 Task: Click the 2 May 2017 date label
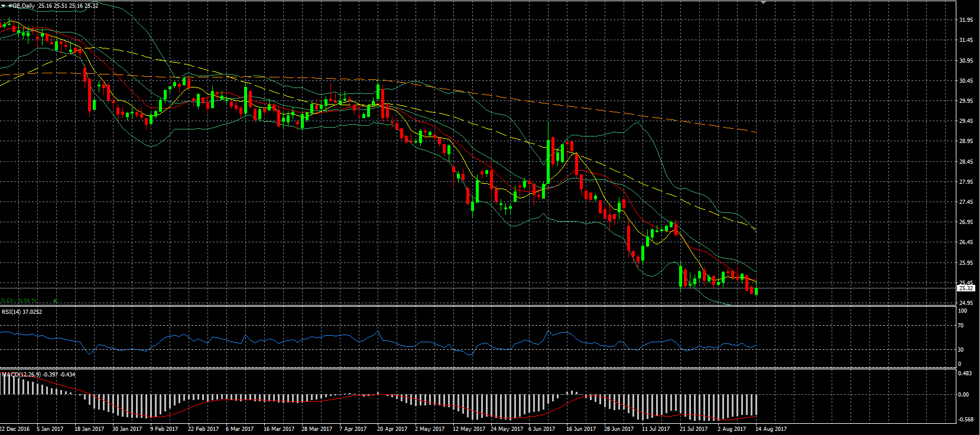coord(430,429)
